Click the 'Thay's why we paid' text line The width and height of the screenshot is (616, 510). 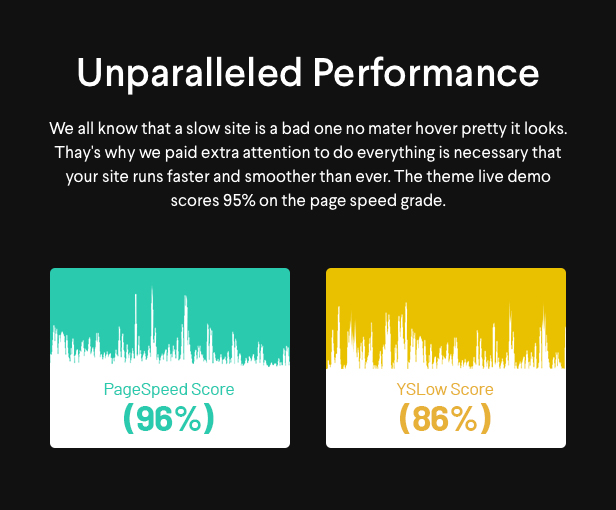(x=308, y=152)
